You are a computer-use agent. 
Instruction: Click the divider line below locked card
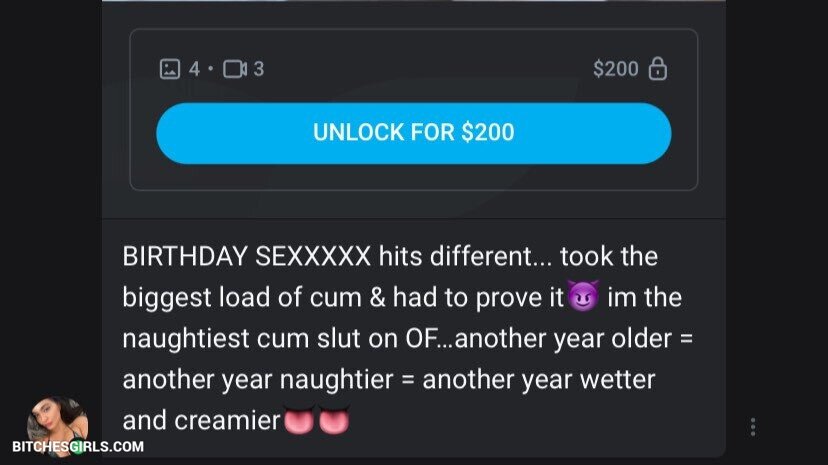[x=413, y=218]
